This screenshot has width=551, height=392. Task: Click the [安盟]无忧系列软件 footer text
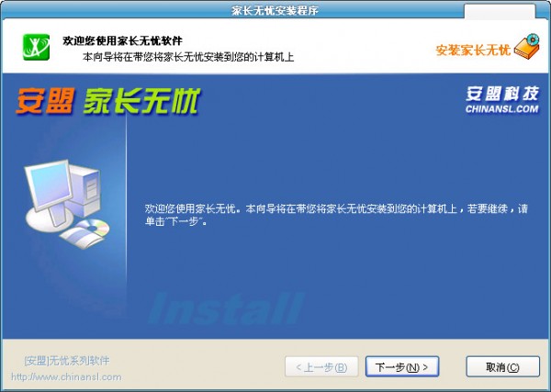pyautogui.click(x=67, y=361)
